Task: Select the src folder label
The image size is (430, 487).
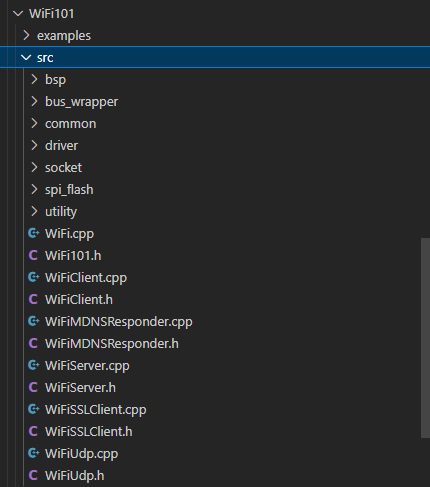Action: coord(45,58)
